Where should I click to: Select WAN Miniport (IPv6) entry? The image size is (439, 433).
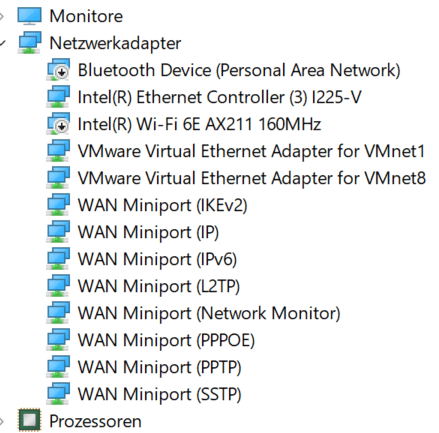click(157, 259)
